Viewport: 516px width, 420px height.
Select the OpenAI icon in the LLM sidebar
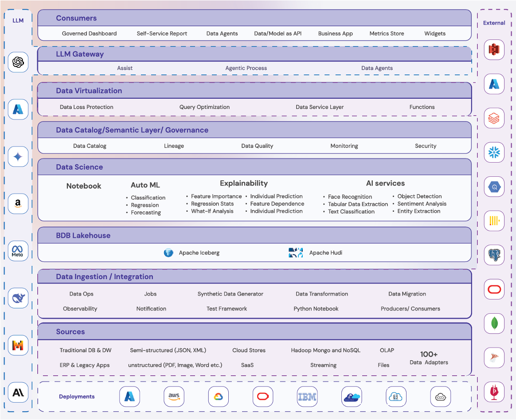coord(18,62)
